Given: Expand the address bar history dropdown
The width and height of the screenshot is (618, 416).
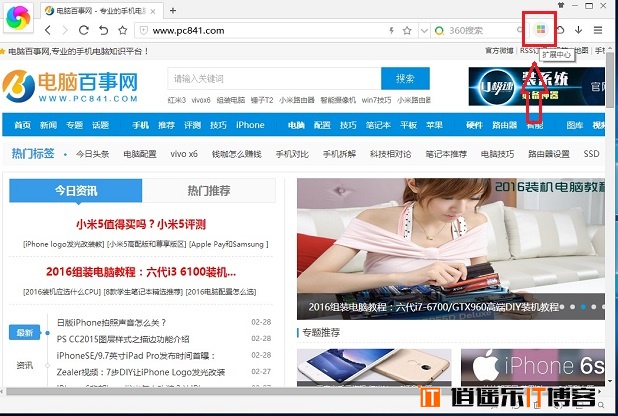Looking at the screenshot, I should coord(424,30).
